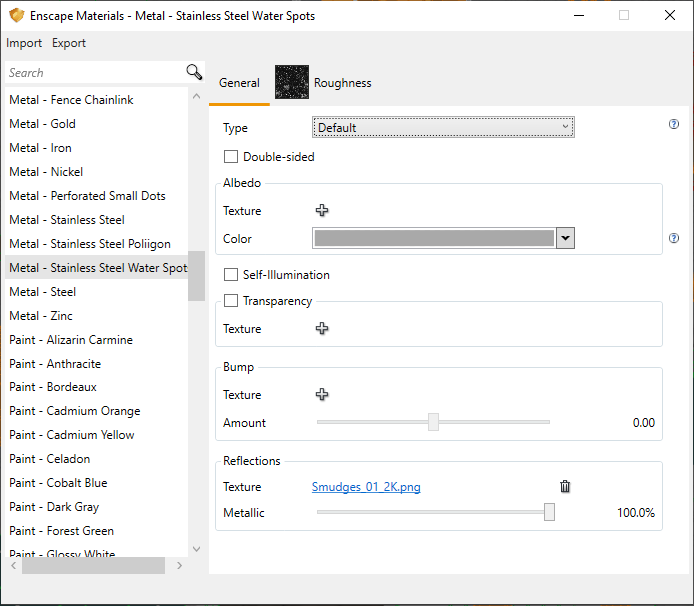Select Metal - Fence Chainlink material

pyautogui.click(x=96, y=100)
